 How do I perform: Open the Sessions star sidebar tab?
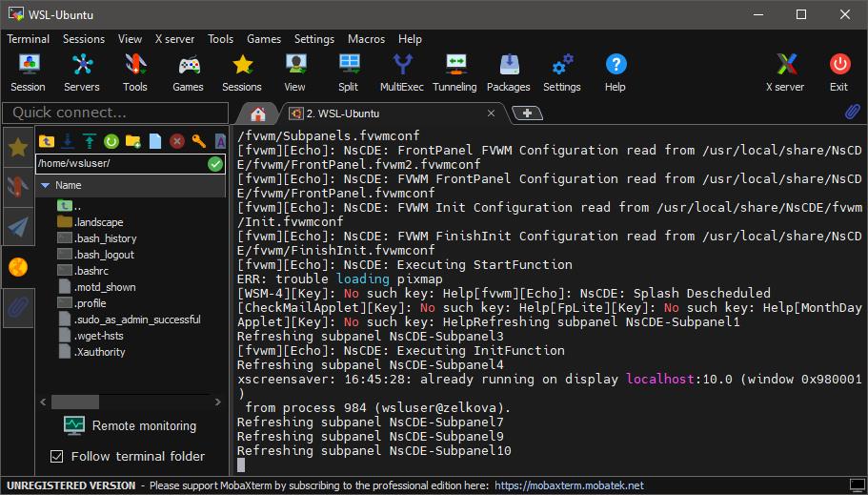pyautogui.click(x=18, y=148)
